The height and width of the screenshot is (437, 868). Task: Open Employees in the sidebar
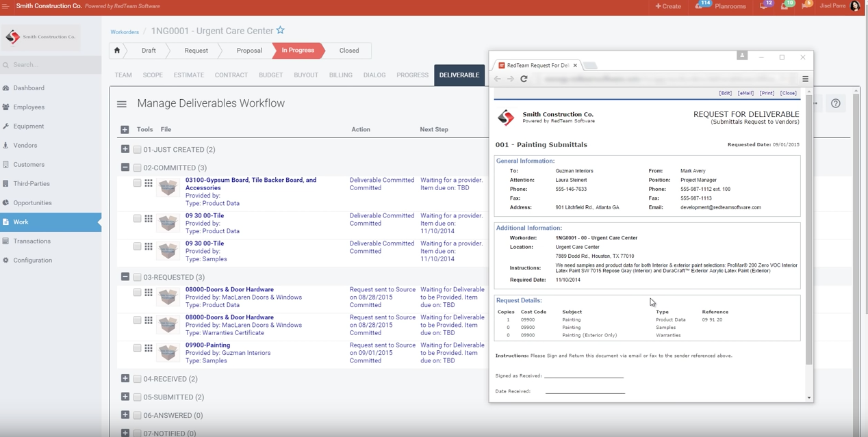29,107
